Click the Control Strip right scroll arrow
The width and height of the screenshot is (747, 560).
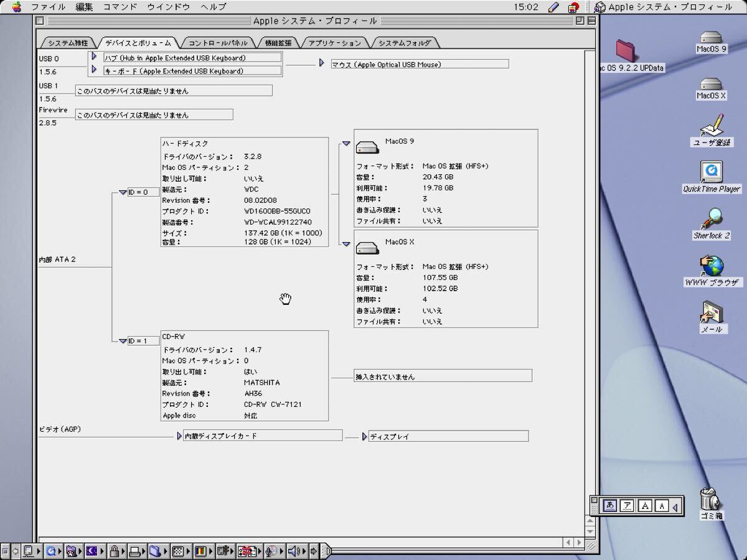(x=314, y=551)
